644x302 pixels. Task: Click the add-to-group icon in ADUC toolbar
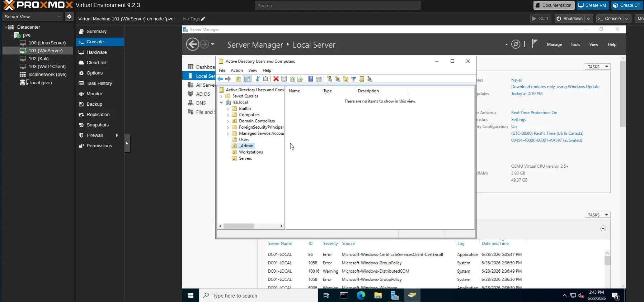(370, 79)
